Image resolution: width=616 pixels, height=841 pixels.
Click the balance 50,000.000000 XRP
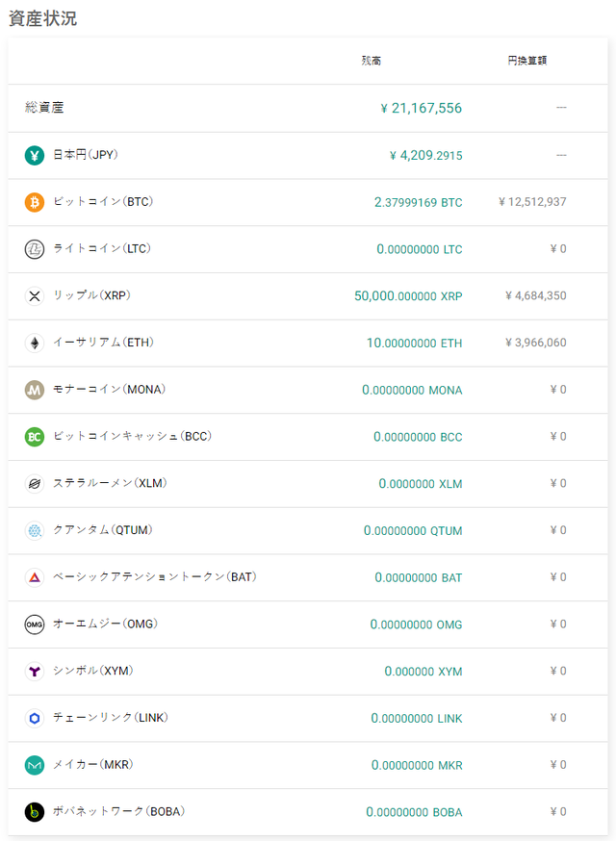(x=408, y=296)
